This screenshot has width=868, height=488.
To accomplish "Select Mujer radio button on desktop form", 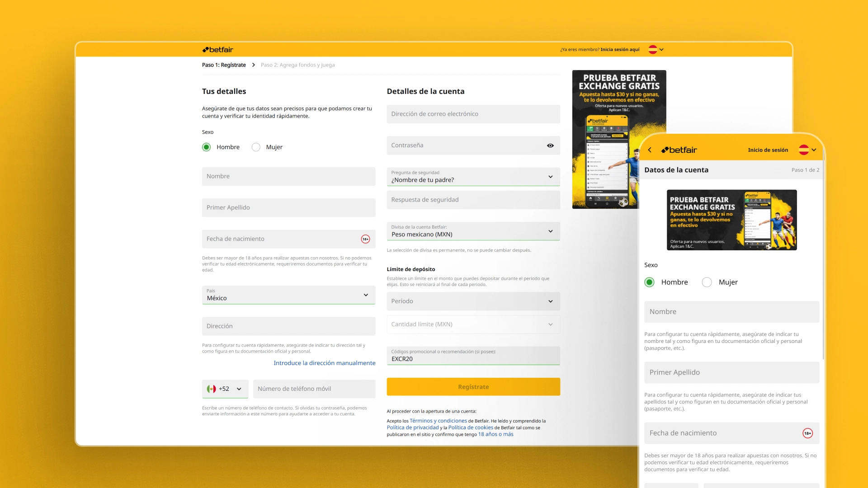I will pos(256,147).
